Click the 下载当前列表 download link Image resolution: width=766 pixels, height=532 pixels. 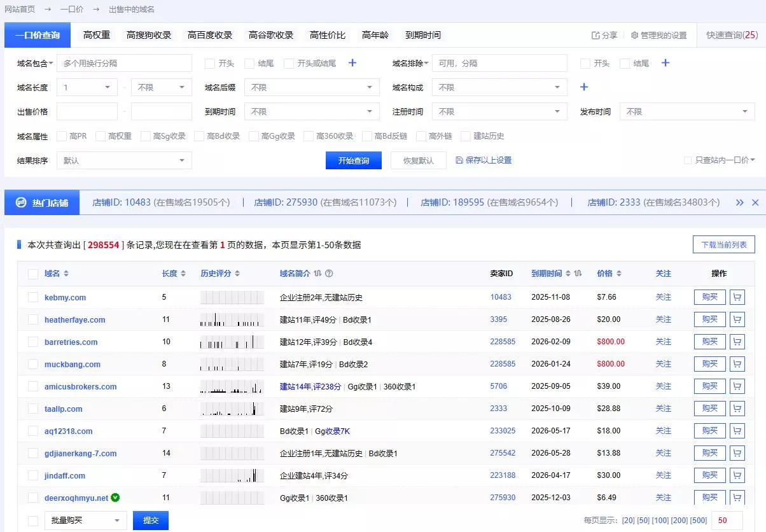pos(724,244)
